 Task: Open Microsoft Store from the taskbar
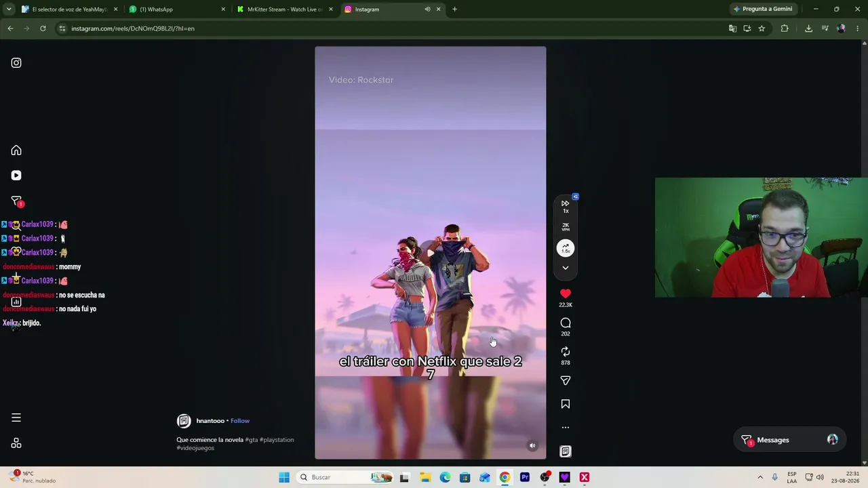[x=465, y=477]
